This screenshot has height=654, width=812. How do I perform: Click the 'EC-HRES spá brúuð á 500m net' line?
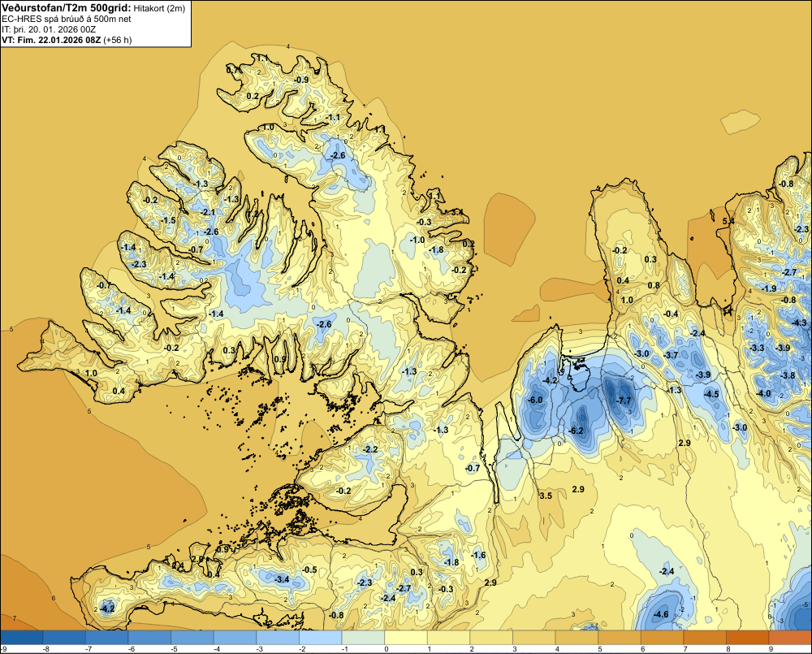(67, 19)
